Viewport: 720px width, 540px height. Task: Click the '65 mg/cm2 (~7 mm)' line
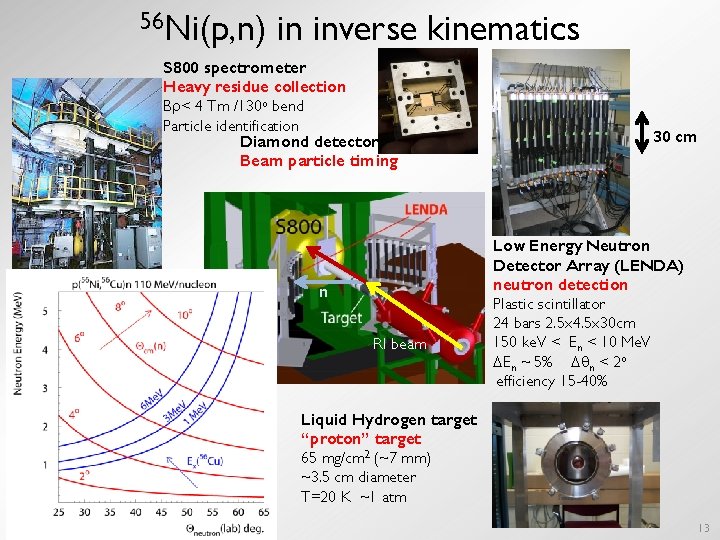coord(366,458)
